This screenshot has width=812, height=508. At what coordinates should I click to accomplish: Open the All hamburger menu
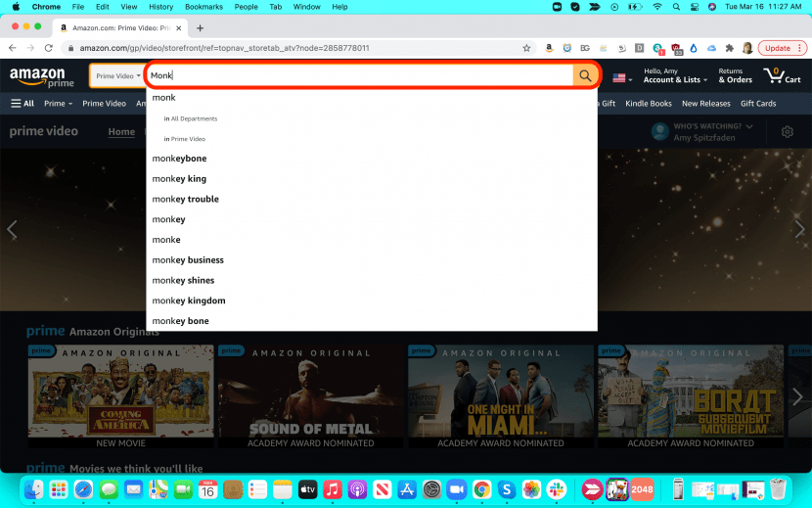(x=23, y=104)
